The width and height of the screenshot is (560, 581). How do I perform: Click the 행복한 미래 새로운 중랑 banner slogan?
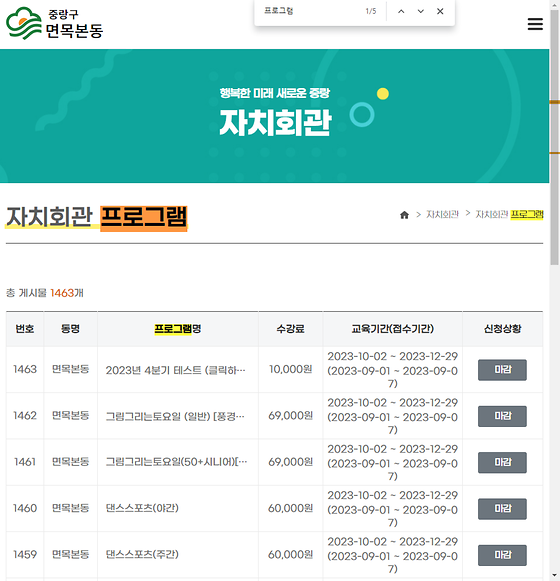[275, 93]
